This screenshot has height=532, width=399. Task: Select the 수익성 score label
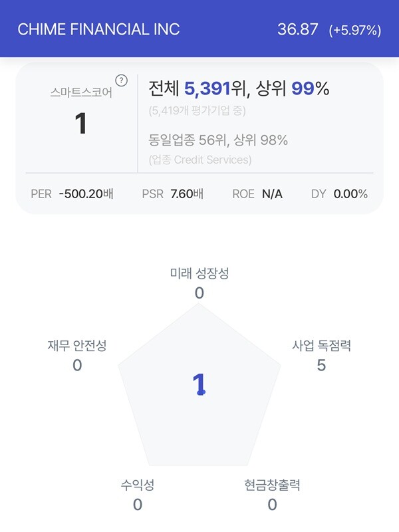click(x=138, y=485)
